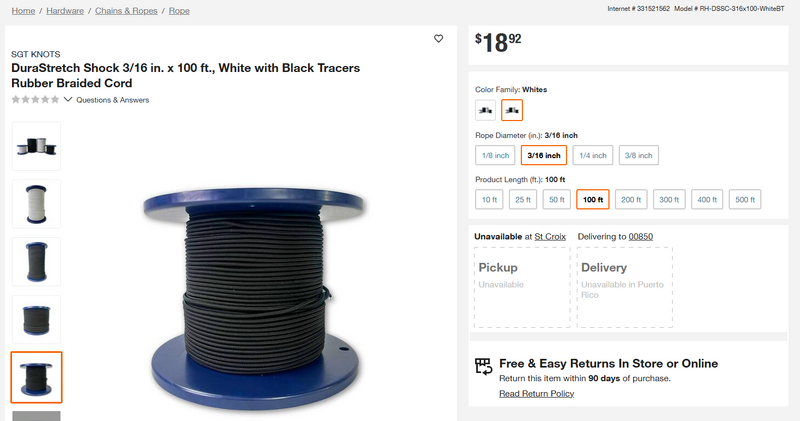Select the 10 ft product length

tap(489, 200)
